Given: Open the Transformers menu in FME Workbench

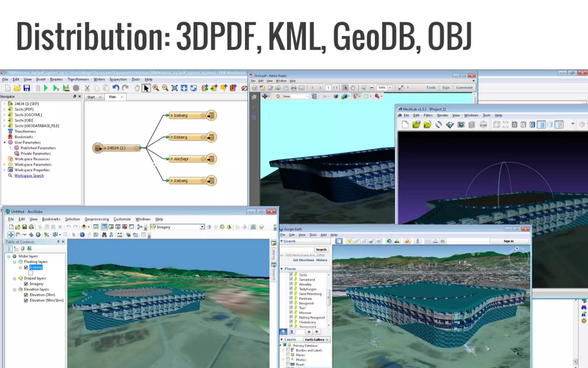Looking at the screenshot, I should (78, 79).
